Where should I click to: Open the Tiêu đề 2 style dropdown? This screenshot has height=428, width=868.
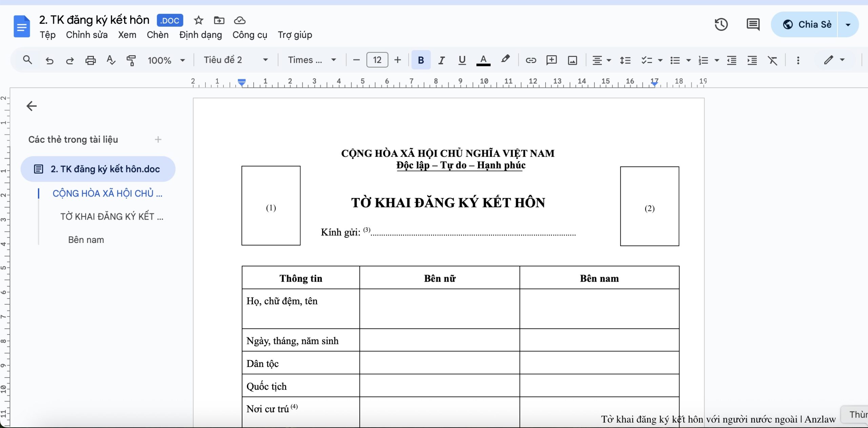point(236,60)
